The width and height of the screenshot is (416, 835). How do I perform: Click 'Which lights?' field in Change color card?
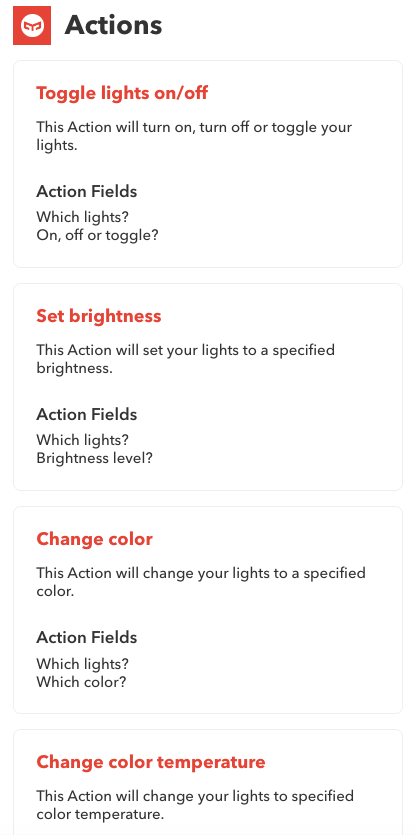click(83, 664)
